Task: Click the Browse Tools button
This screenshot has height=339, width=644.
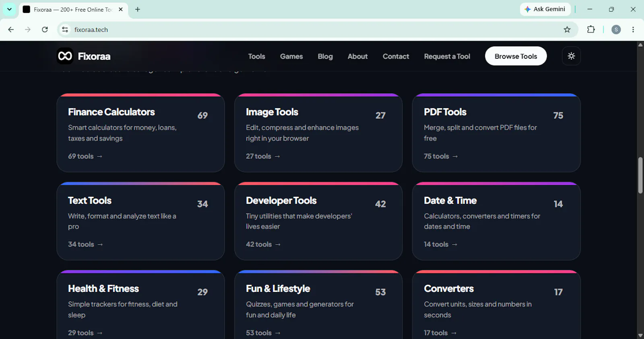Action: pos(516,56)
